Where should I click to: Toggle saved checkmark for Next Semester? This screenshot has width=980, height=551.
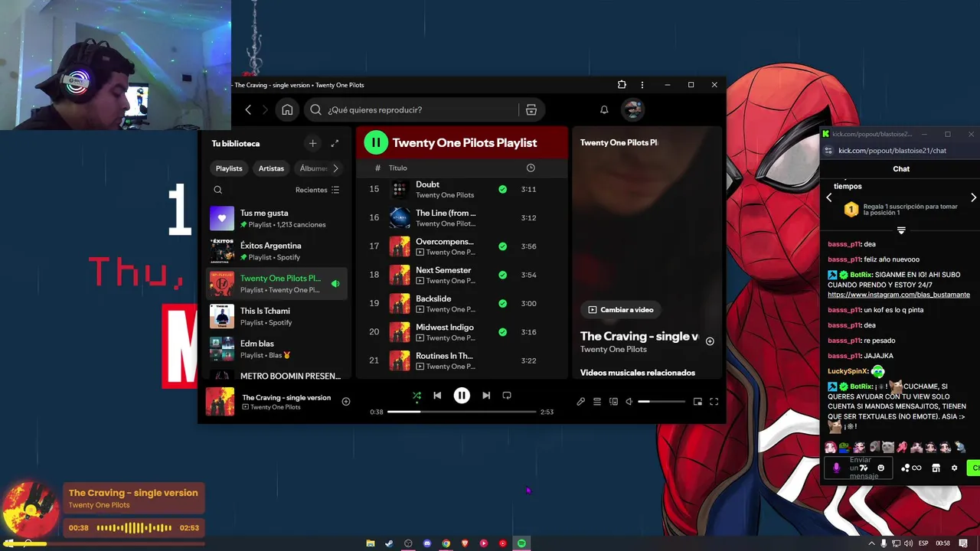pyautogui.click(x=502, y=275)
